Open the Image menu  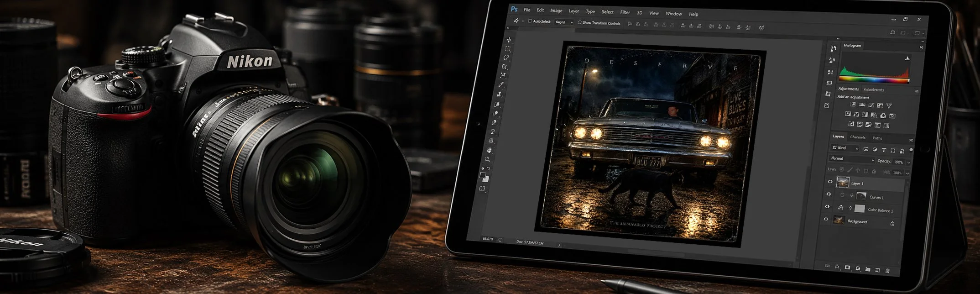556,10
